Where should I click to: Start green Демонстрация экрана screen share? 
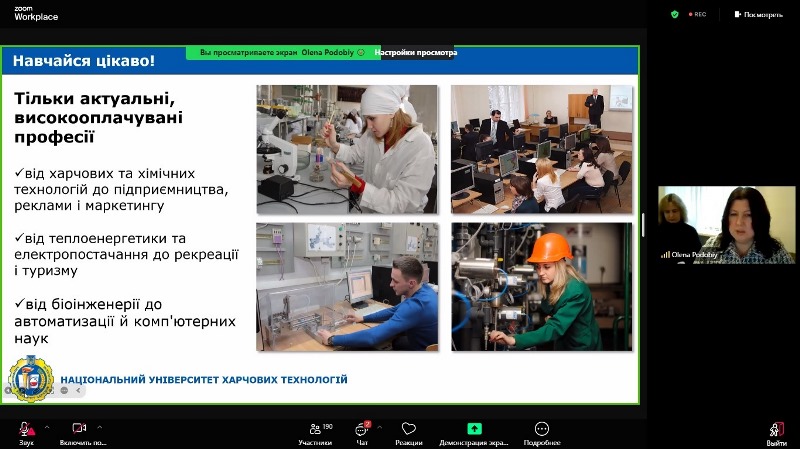(475, 429)
